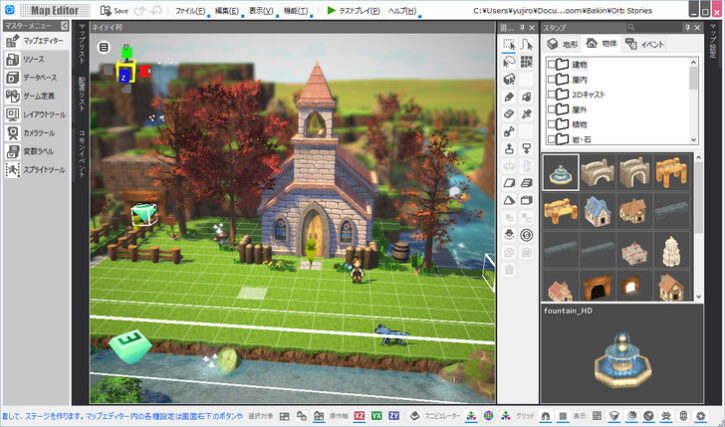Screen dimensions: 725x427
Task: Choose the rectangle selection arrow tool
Action: 509,44
